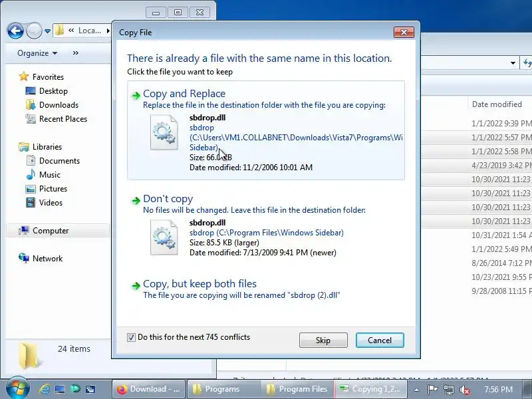Click refresh icon in background window
The width and height of the screenshot is (532, 399).
point(527,63)
